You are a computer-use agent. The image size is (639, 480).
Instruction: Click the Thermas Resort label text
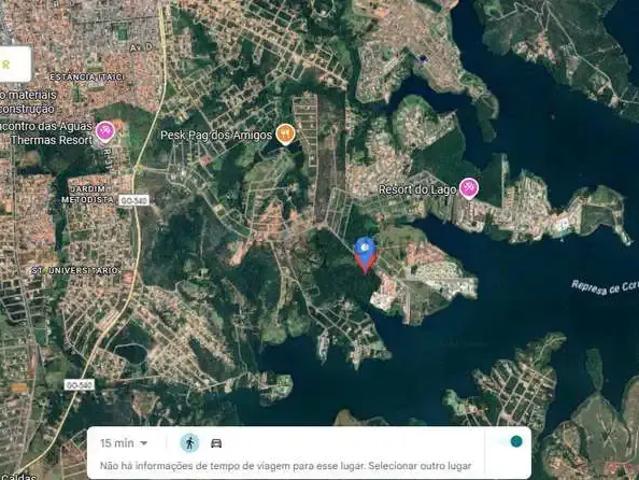51,140
